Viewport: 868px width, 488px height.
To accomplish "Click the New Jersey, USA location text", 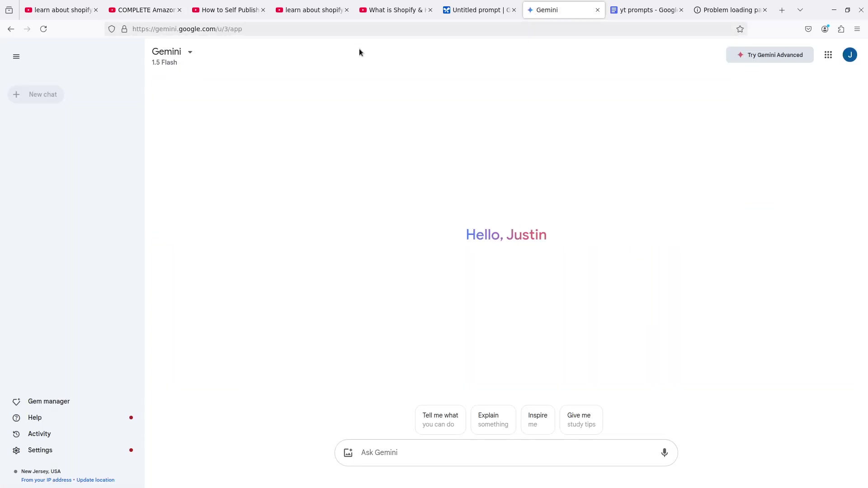I will 41,471.
